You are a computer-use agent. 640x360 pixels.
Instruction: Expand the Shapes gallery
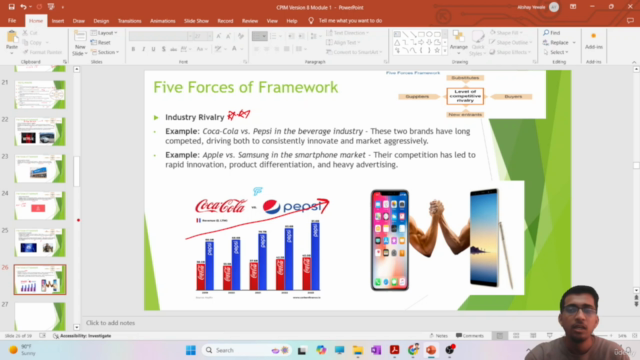pos(444,51)
